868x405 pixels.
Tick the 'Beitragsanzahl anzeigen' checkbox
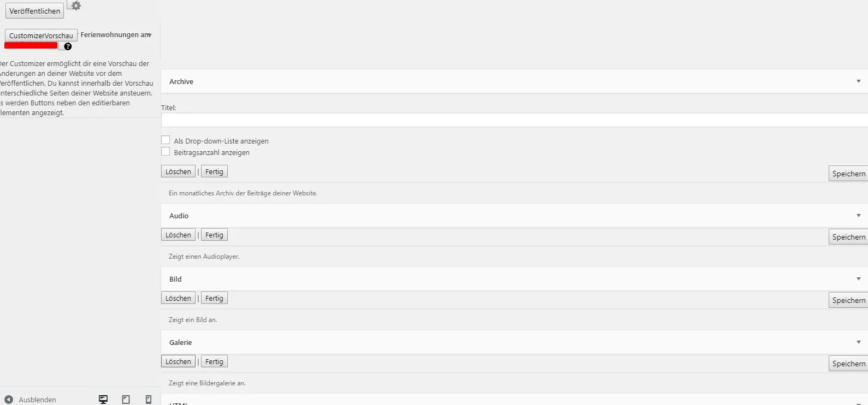coord(166,152)
